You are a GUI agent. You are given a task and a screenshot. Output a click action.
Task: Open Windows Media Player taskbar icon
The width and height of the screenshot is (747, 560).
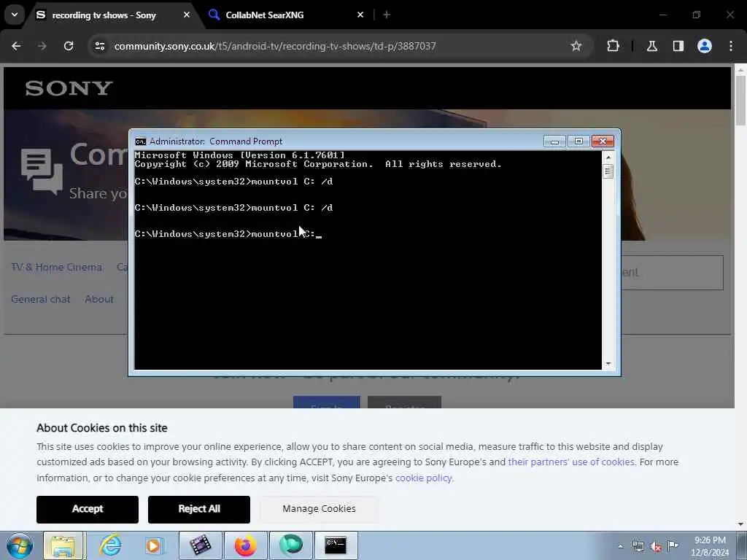pos(154,545)
